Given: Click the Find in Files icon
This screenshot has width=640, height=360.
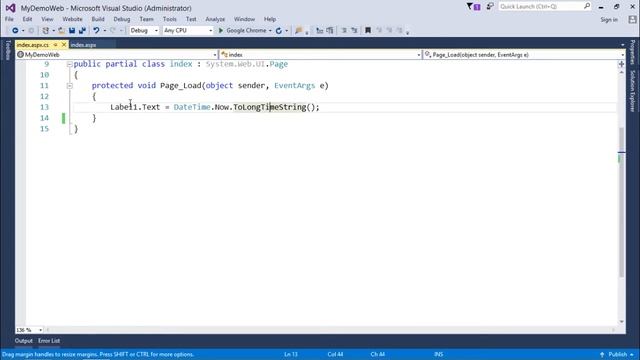Looking at the screenshot, I should [x=299, y=31].
